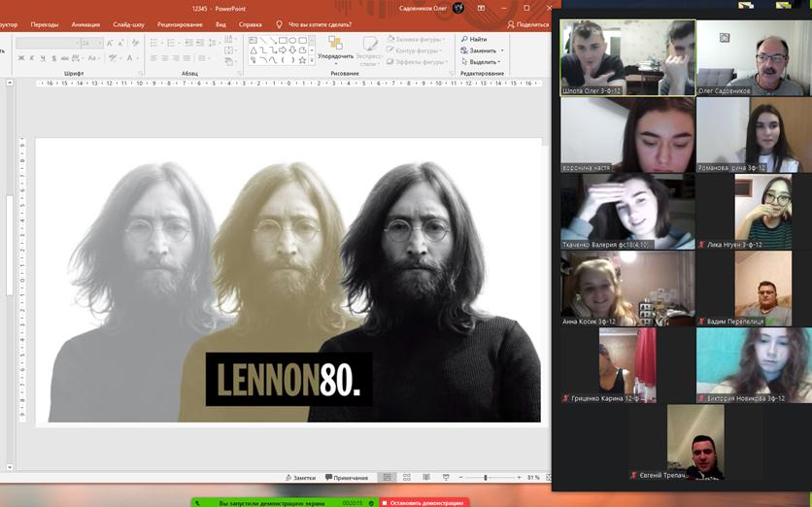The image size is (812, 507).
Task: Open Анимация ribbon tab
Action: point(85,24)
